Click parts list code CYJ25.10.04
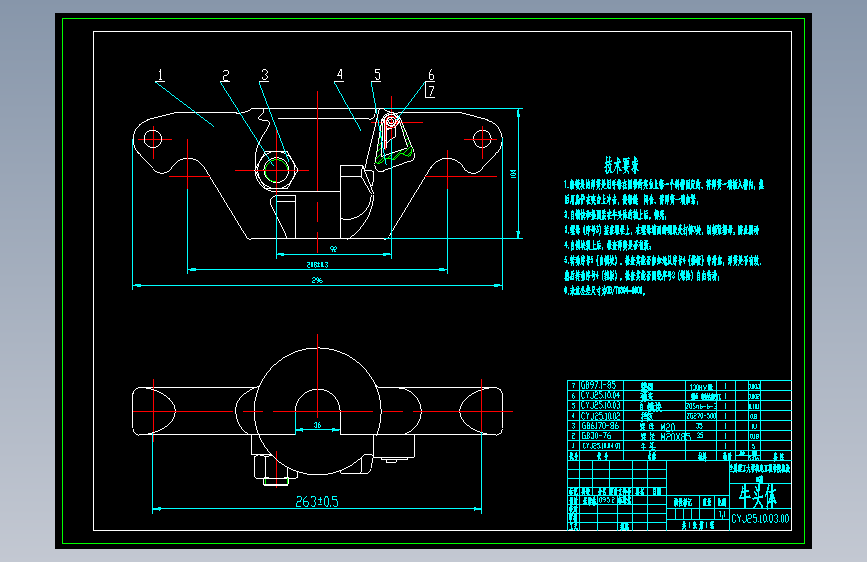 (x=600, y=395)
